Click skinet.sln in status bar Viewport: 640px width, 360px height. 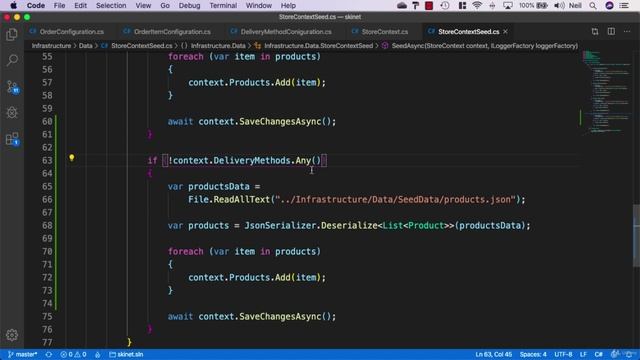coord(126,354)
